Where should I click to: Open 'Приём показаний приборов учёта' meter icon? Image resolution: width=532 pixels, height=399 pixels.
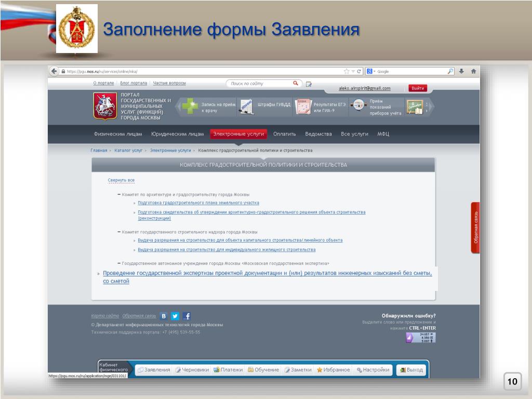[x=358, y=105]
